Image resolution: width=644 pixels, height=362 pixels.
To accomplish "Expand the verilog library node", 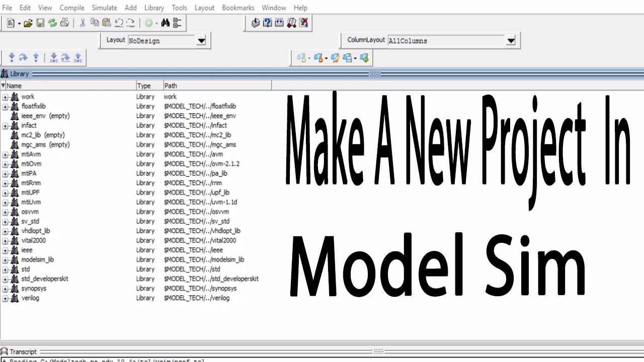I will (5, 299).
